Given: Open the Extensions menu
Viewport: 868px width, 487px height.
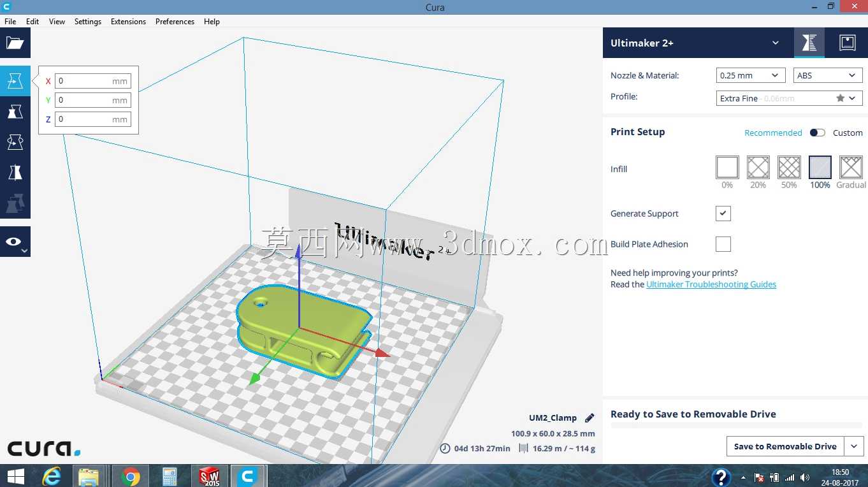Looking at the screenshot, I should pyautogui.click(x=128, y=21).
